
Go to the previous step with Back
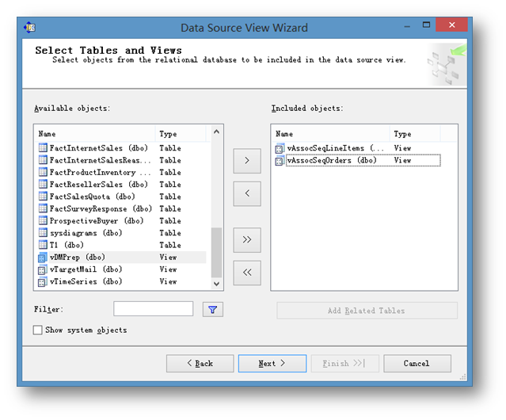pyautogui.click(x=200, y=364)
